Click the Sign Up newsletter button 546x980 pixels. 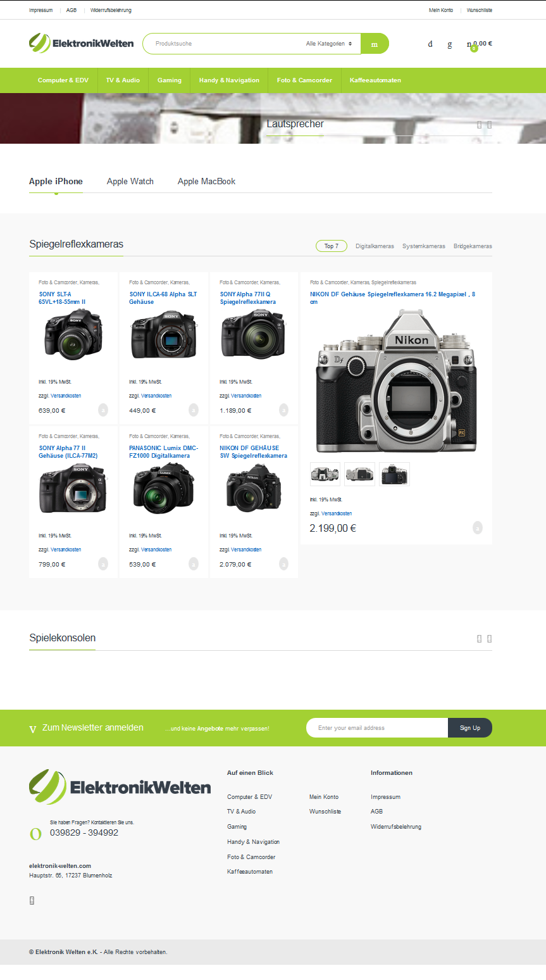470,728
